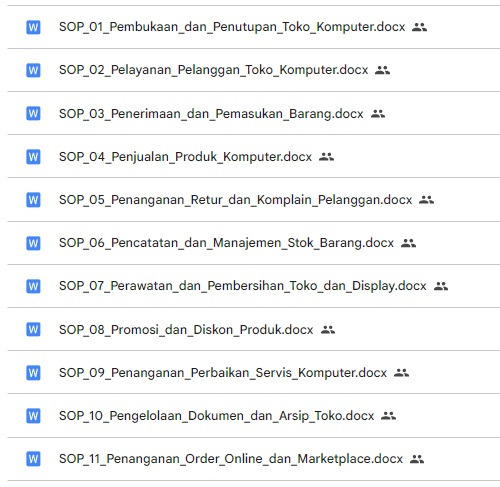Open SOP_08_Promosi_dan_Diskon_Produk.docx
500x487 pixels.
click(186, 330)
